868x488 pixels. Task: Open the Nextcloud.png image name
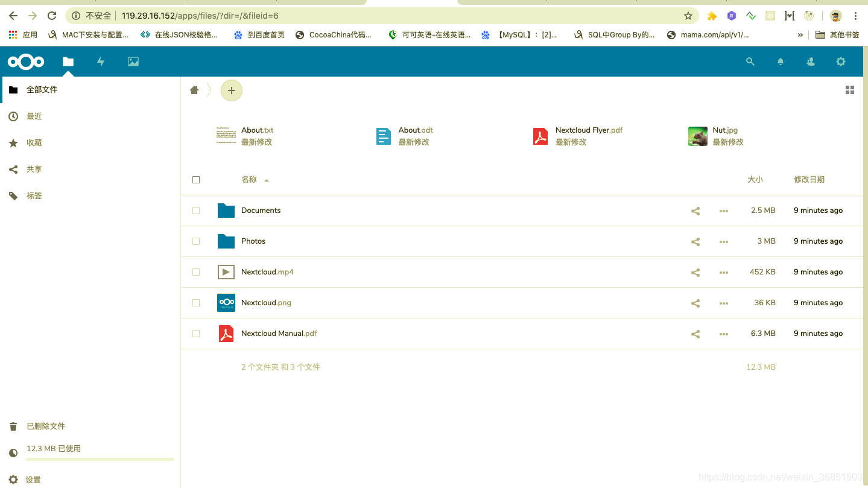pyautogui.click(x=266, y=303)
